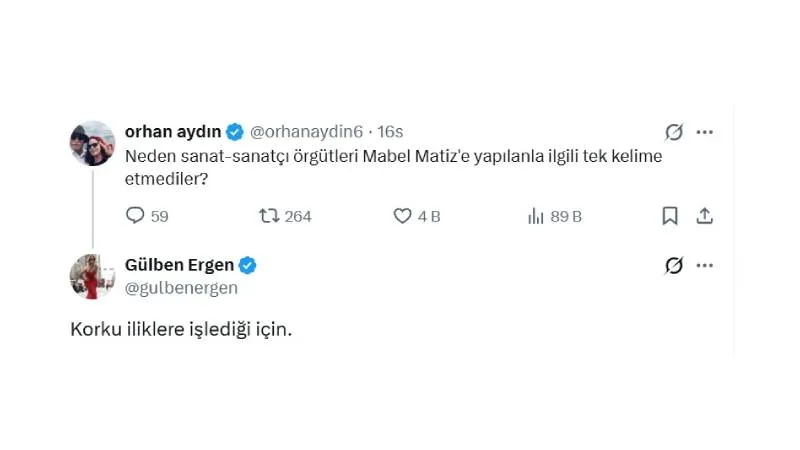Click orhan aydın's verified badge
800x450 pixels.
[235, 131]
